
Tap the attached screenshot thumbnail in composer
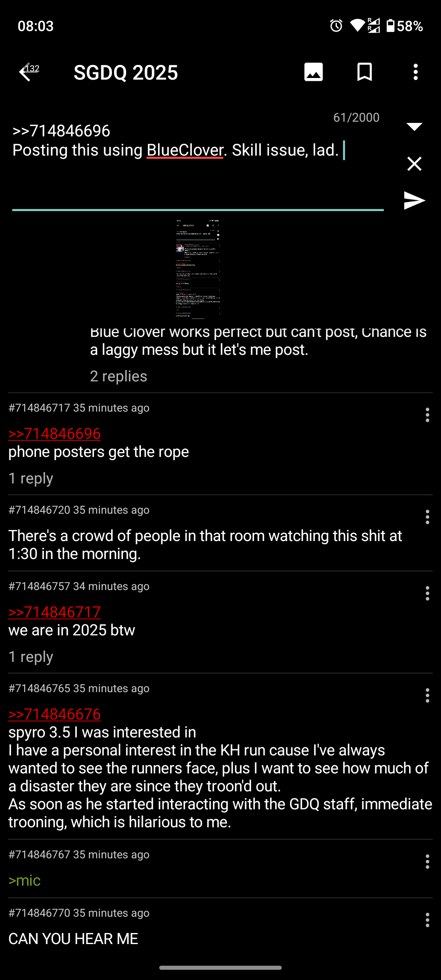click(x=198, y=268)
